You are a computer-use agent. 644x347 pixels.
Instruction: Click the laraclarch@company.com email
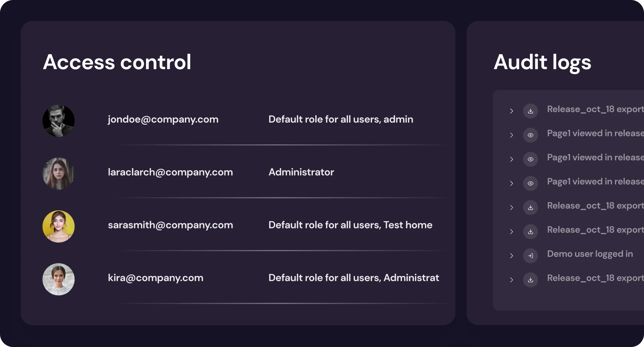[x=170, y=172]
